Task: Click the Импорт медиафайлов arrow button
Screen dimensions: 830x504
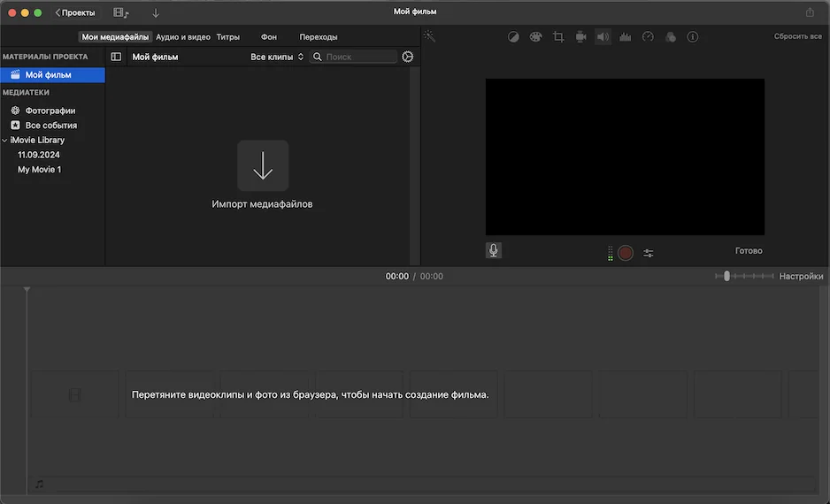Action: click(x=263, y=165)
